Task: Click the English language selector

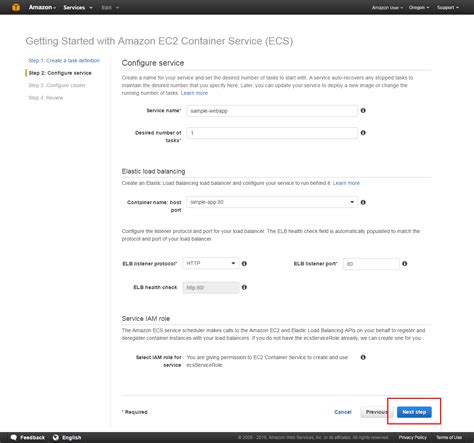Action: click(x=72, y=437)
